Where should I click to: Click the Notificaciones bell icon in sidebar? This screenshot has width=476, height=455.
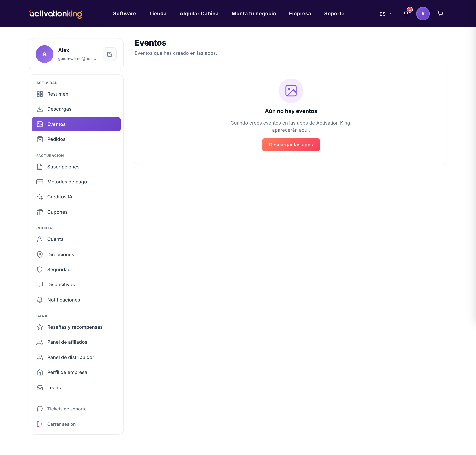40,300
